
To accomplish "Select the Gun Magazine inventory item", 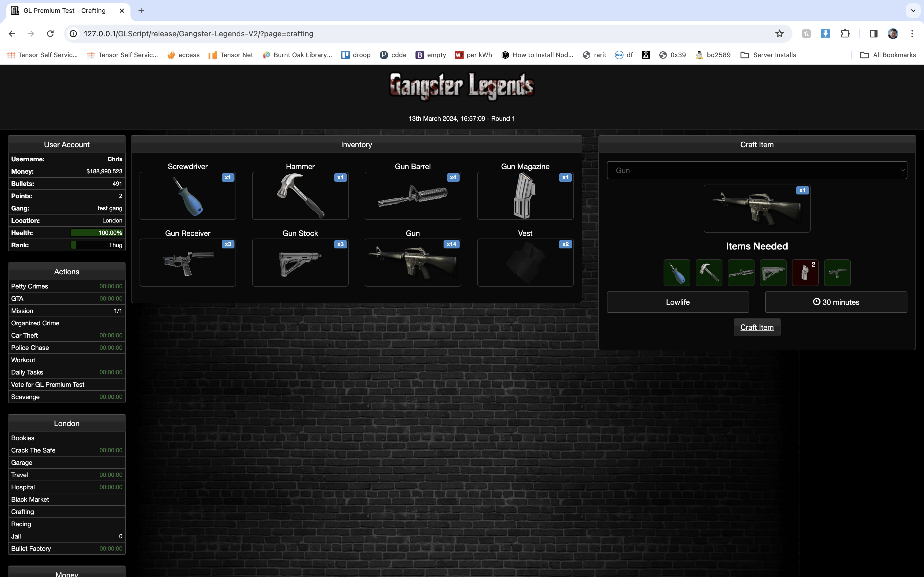I will tap(525, 196).
